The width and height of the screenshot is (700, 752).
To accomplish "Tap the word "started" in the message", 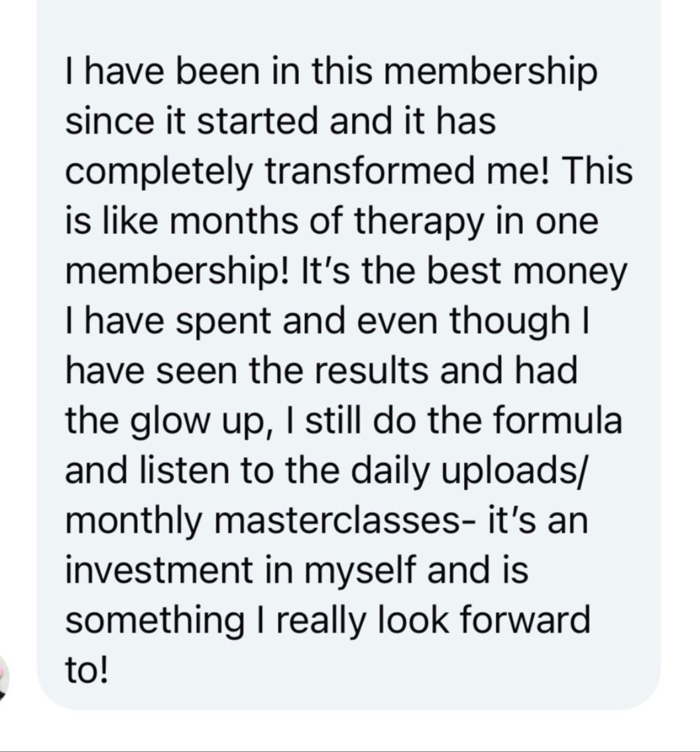I will click(x=258, y=122).
